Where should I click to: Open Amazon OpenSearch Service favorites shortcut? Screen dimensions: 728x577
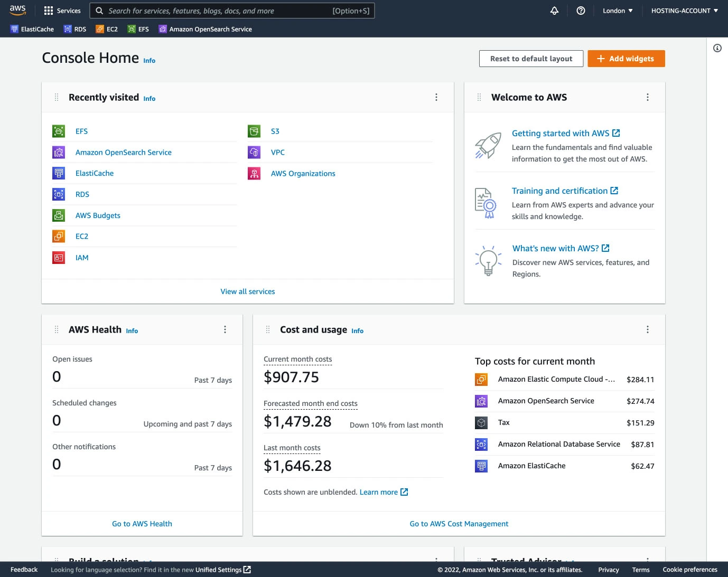point(206,29)
